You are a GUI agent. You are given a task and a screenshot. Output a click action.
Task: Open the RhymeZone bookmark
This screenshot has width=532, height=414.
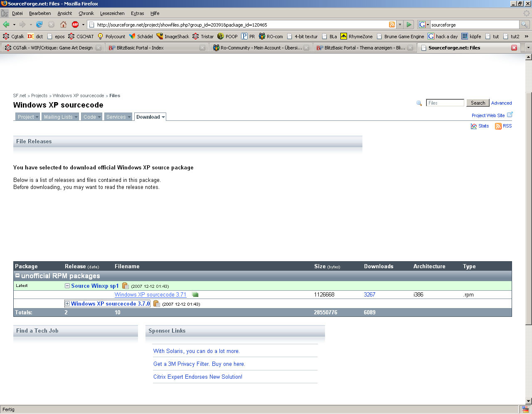pos(356,37)
